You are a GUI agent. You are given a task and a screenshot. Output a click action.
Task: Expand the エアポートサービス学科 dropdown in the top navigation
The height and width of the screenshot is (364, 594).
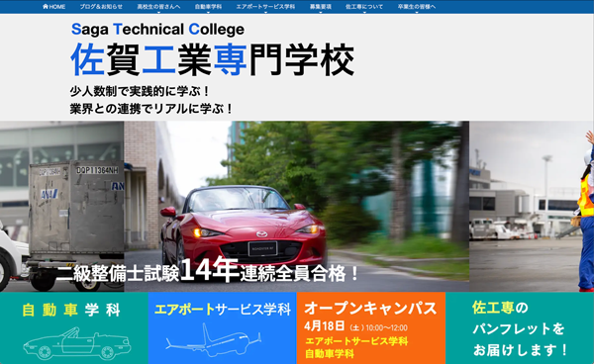point(265,7)
